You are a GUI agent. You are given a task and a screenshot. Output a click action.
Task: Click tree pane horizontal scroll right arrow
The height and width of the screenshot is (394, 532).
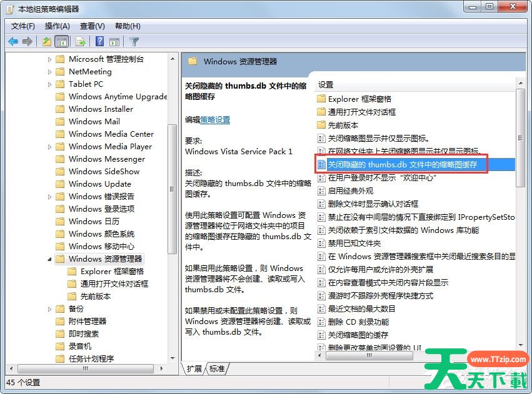coord(161,368)
